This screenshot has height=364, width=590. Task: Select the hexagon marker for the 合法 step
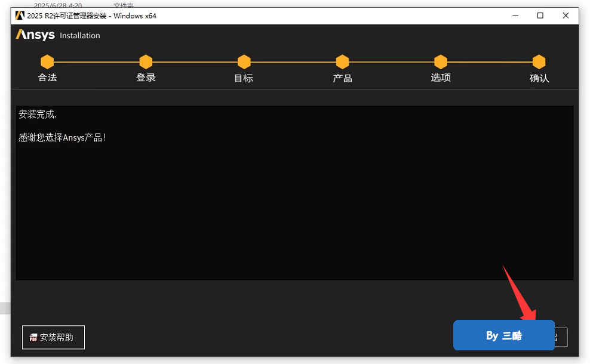[47, 61]
